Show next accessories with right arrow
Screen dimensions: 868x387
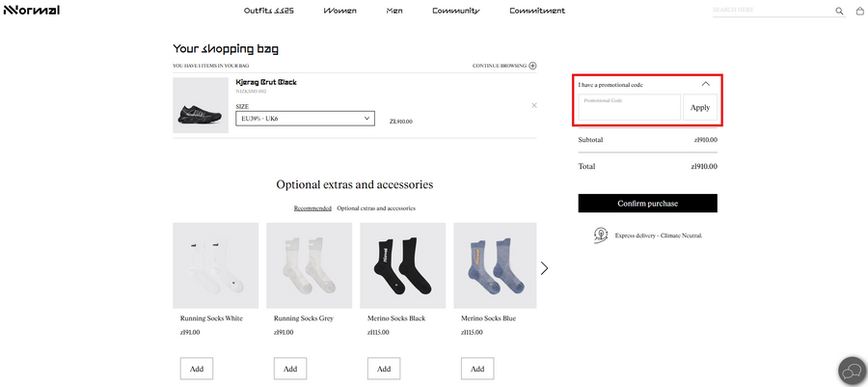(544, 268)
